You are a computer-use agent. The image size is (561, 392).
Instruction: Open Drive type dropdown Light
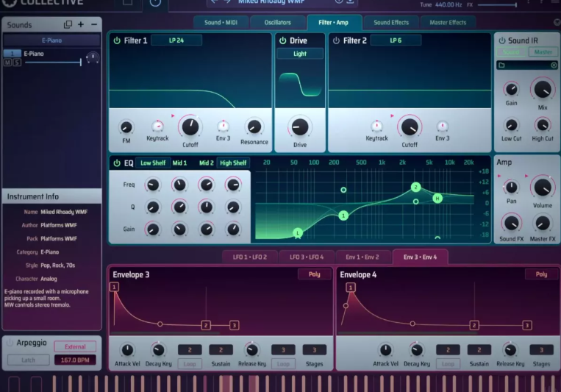300,54
